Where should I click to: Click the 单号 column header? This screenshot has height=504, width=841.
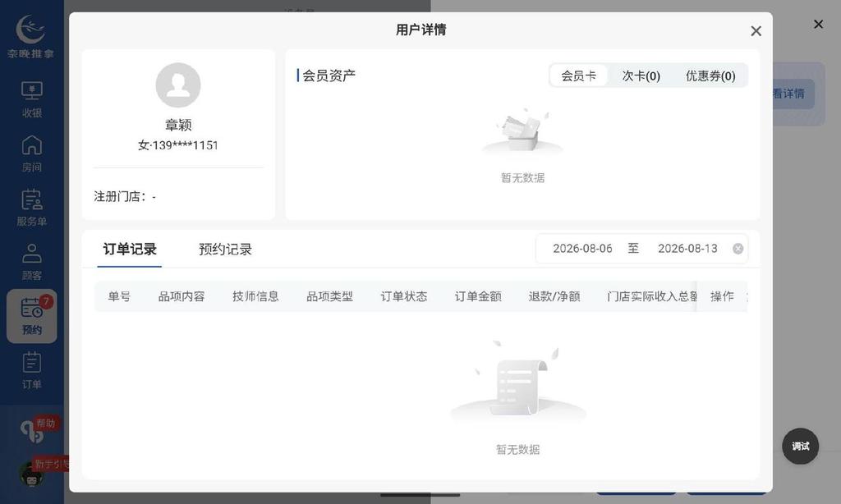pyautogui.click(x=119, y=296)
